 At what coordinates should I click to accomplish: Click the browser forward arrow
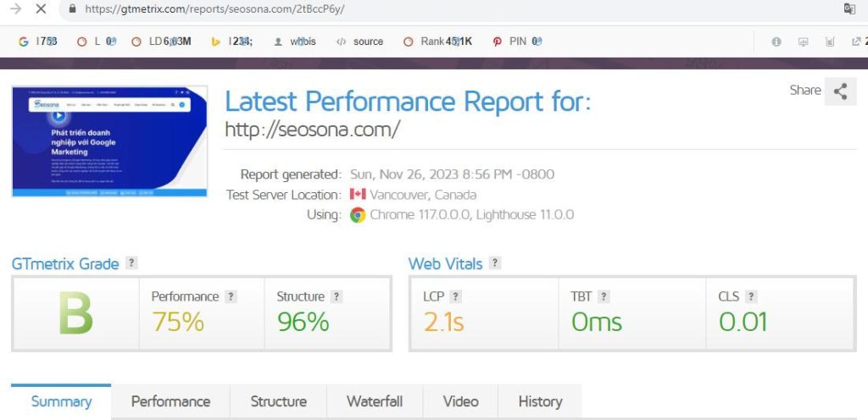click(16, 8)
